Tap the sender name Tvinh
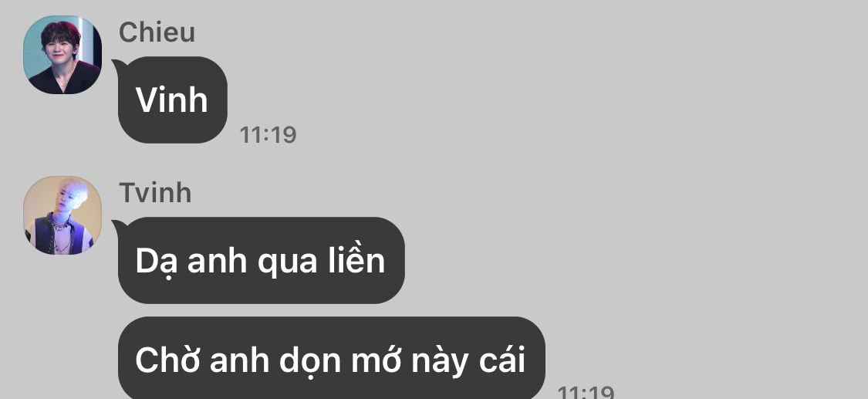Viewport: 868px width, 399px height. tap(155, 193)
